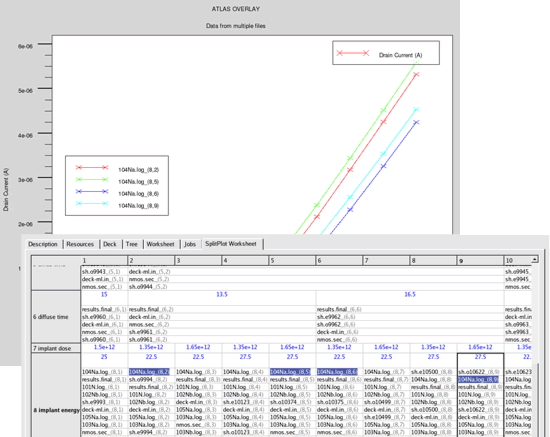Open the Description tab

click(x=43, y=244)
